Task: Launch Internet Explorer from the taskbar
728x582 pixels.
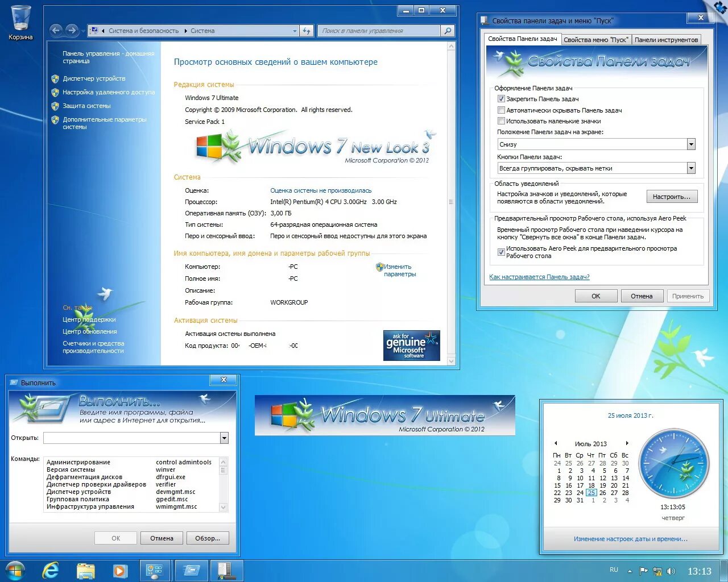Action: point(51,571)
